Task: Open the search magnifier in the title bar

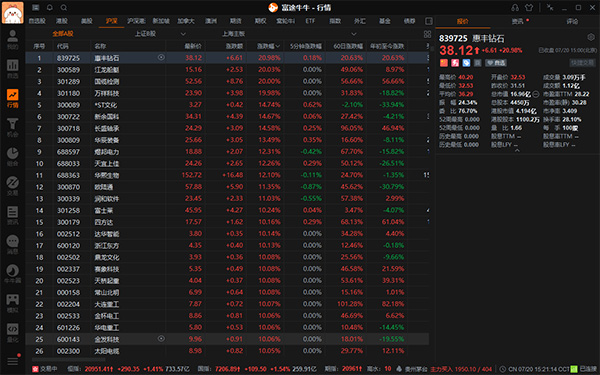Action: (x=64, y=7)
